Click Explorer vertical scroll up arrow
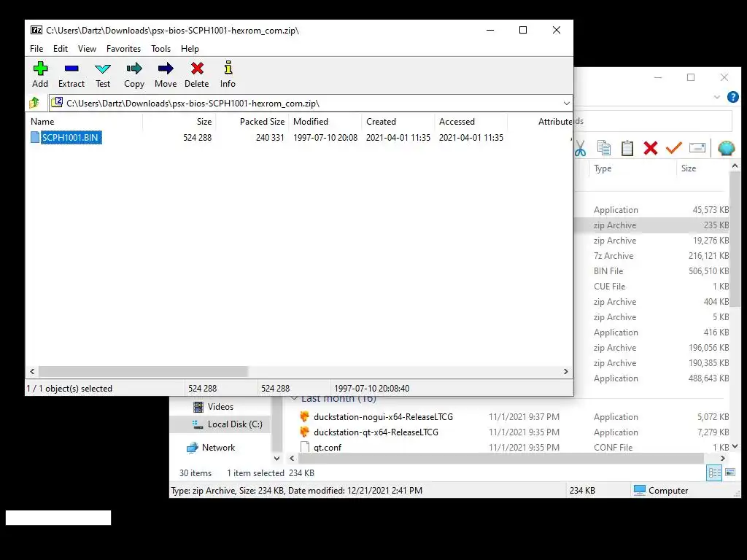 pyautogui.click(x=735, y=166)
